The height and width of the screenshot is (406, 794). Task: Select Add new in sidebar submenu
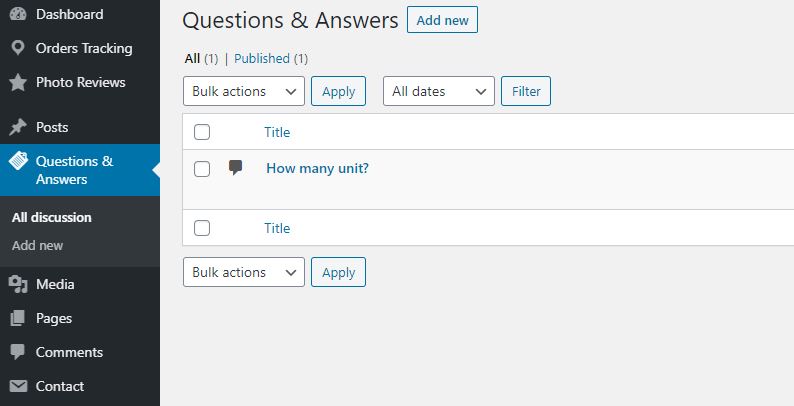tap(38, 245)
